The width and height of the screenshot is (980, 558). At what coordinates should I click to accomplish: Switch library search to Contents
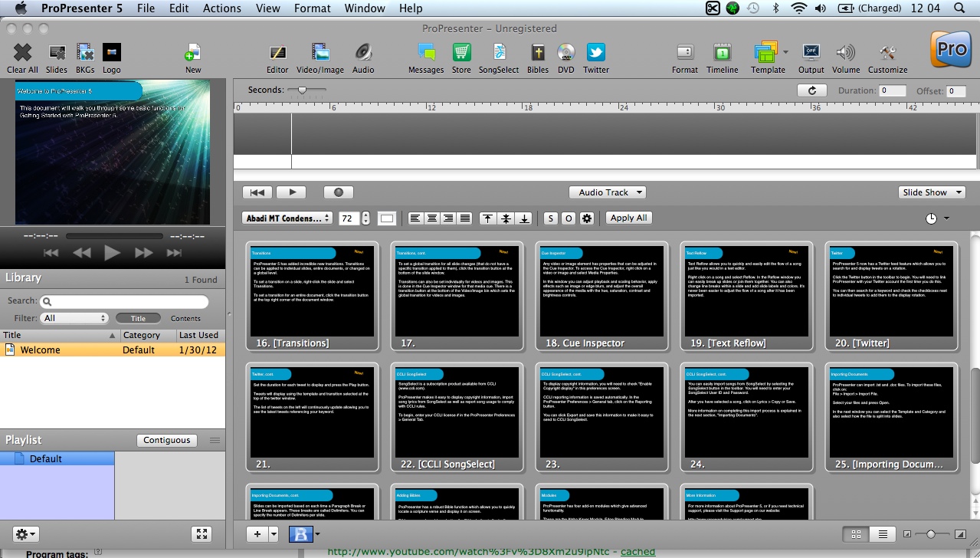pos(185,318)
